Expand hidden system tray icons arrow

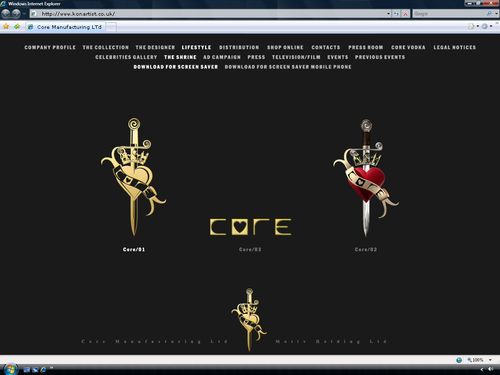click(482, 369)
